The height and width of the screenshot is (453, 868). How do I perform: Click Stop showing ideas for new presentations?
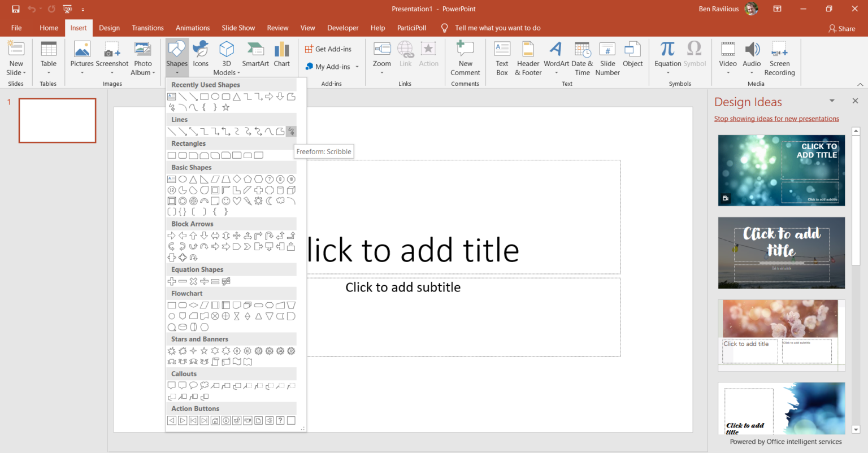coord(776,119)
